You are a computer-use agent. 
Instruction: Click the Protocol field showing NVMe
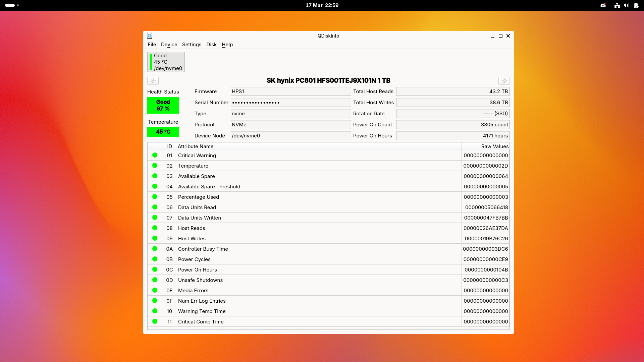(x=291, y=125)
